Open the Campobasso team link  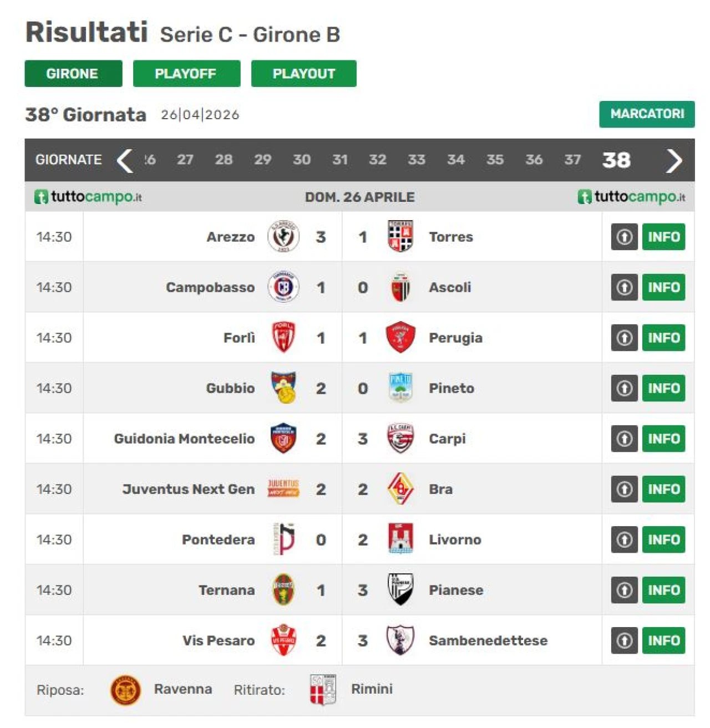(x=210, y=287)
